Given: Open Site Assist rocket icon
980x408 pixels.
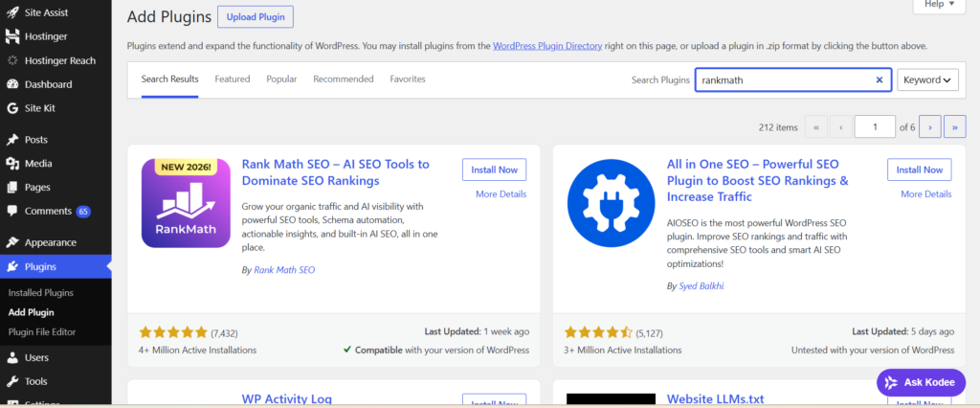Looking at the screenshot, I should click(x=11, y=12).
